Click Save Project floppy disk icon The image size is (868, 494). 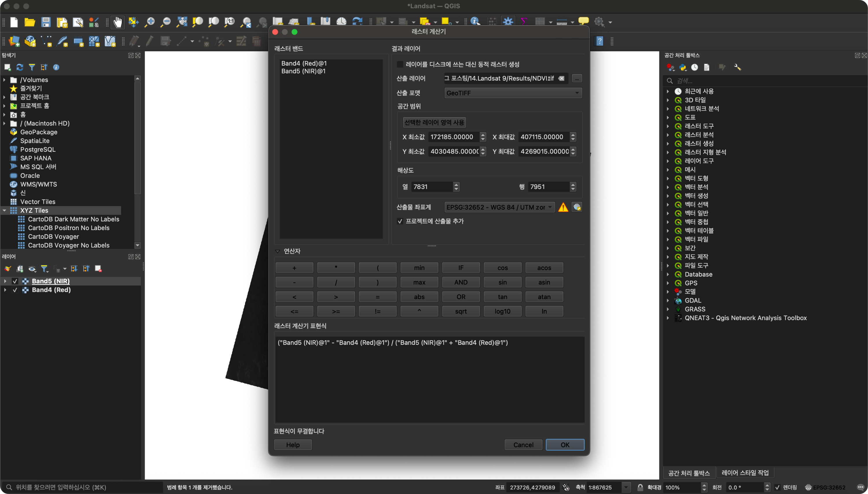46,22
